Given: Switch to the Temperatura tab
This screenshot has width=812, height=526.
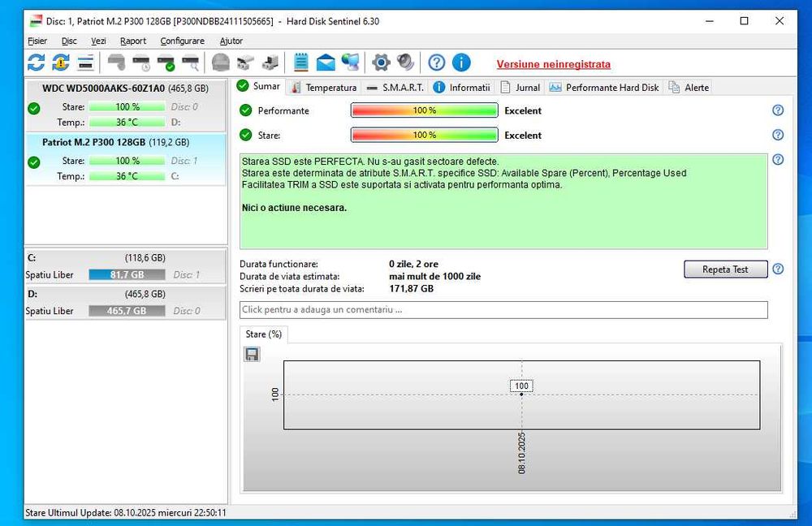Looking at the screenshot, I should [324, 88].
